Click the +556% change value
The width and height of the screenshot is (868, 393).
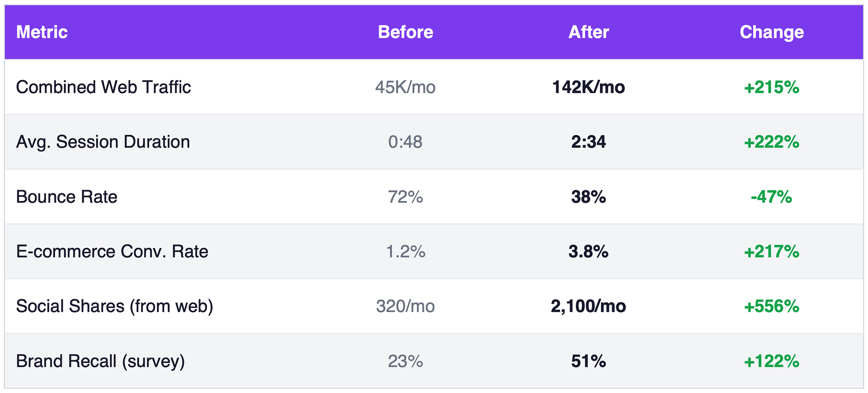(772, 306)
